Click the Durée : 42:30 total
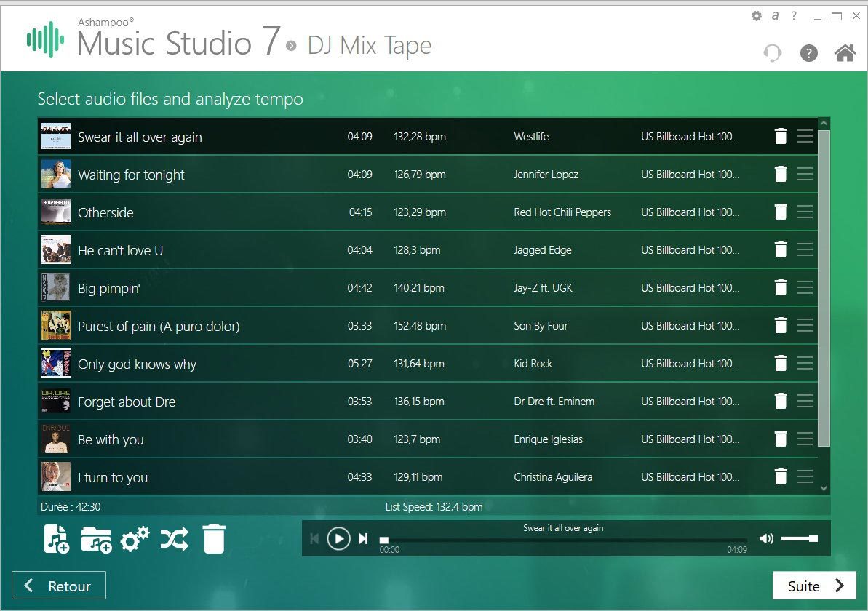This screenshot has height=611, width=868. [71, 507]
